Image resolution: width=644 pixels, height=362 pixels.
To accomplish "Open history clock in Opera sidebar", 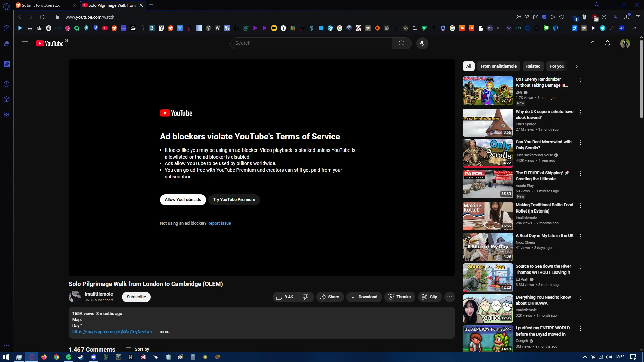I will tap(6, 84).
